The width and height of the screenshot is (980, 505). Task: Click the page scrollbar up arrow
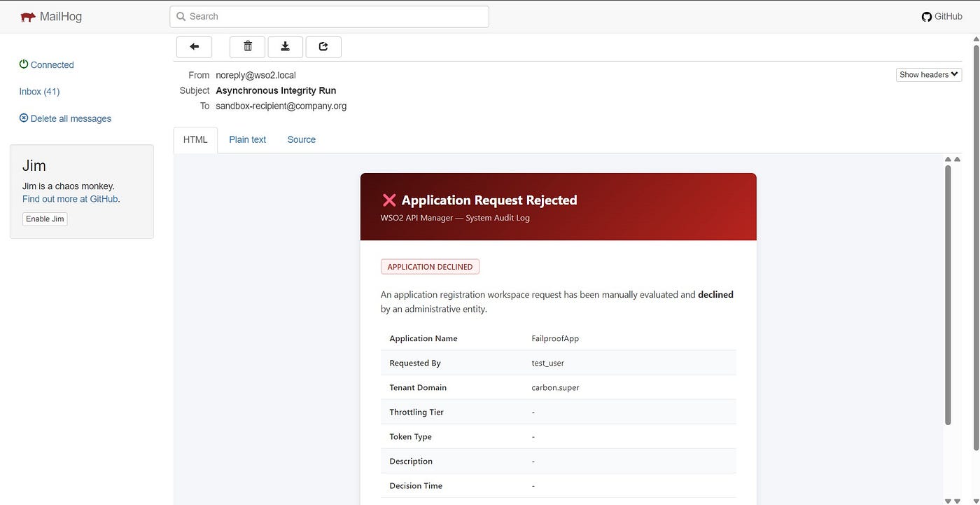click(976, 40)
